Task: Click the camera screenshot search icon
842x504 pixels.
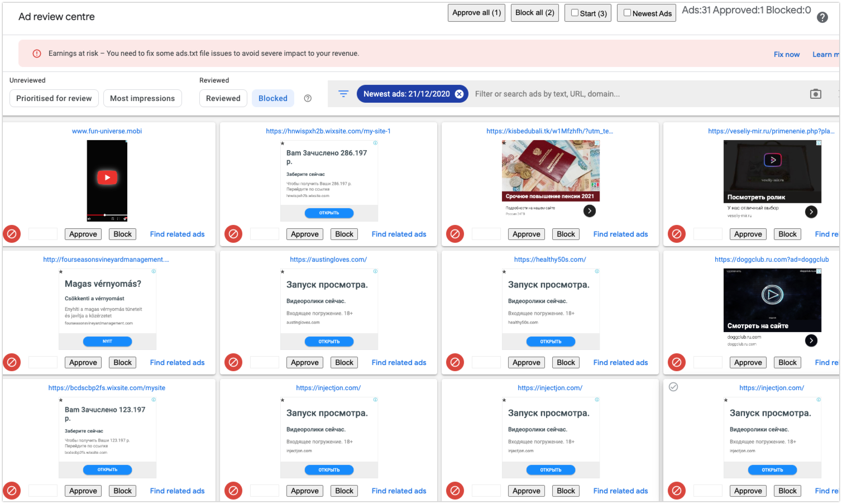Action: tap(815, 94)
